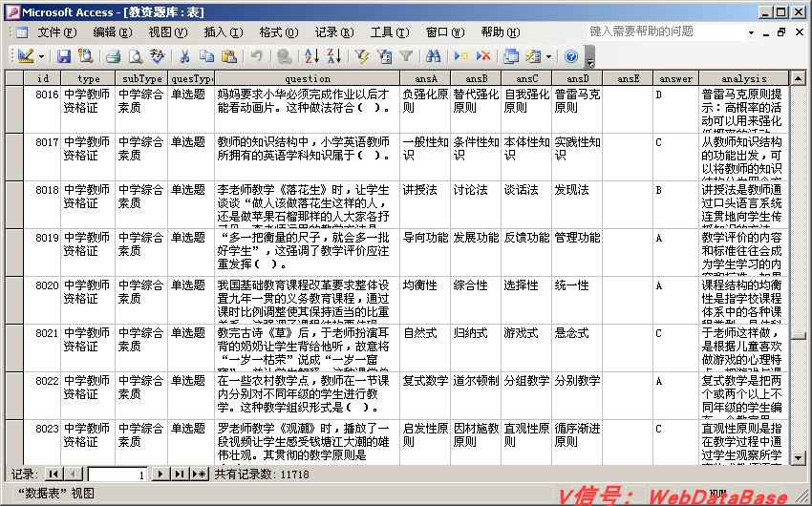Open the help question box dropdown arrow
The image size is (812, 506).
click(x=751, y=32)
